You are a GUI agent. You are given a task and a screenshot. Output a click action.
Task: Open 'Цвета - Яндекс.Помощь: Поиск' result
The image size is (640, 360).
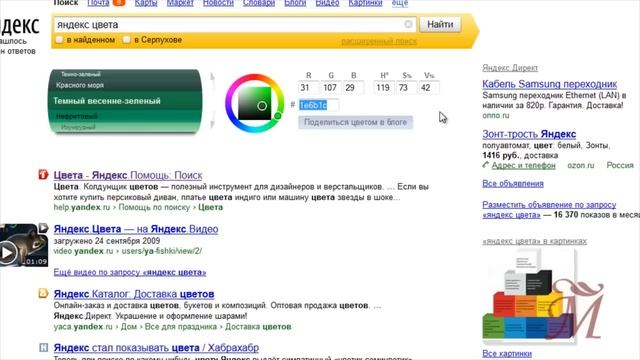click(128, 175)
